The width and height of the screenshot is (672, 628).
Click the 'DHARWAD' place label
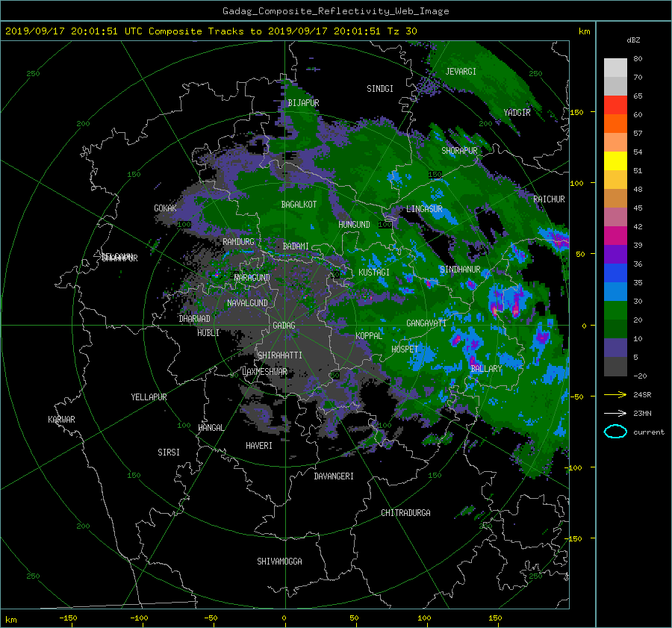pos(195,319)
